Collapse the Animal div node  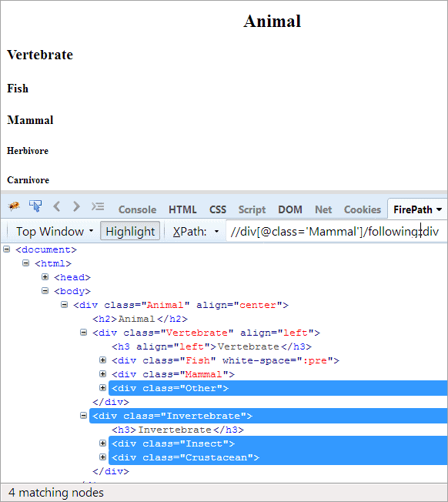coord(65,304)
